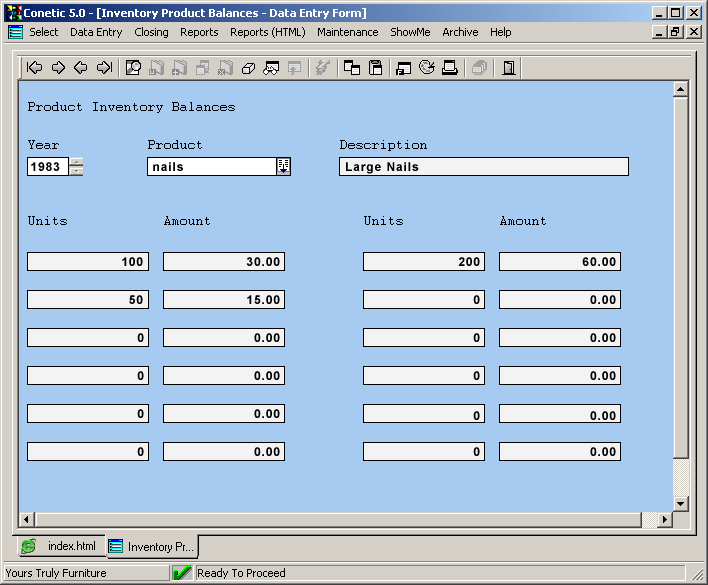Click the find record magnifier icon
This screenshot has height=585, width=708.
tap(133, 68)
